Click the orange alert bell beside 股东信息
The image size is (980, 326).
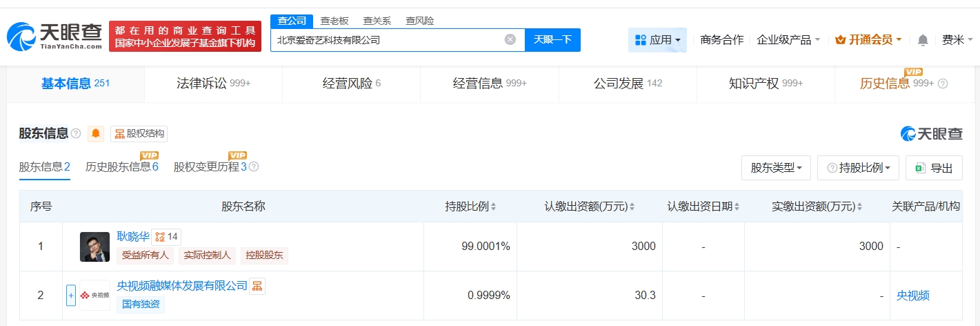[96, 133]
